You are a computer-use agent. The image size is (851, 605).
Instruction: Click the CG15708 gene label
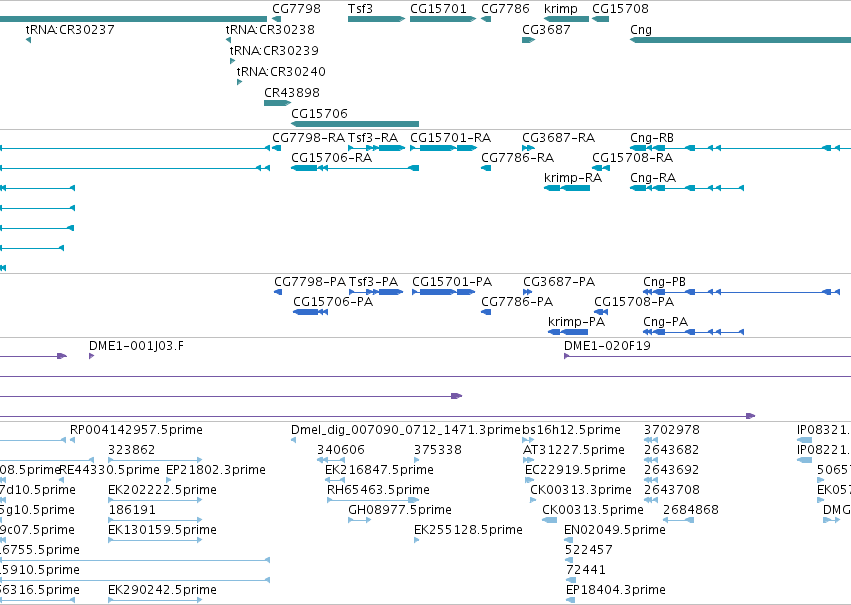620,9
